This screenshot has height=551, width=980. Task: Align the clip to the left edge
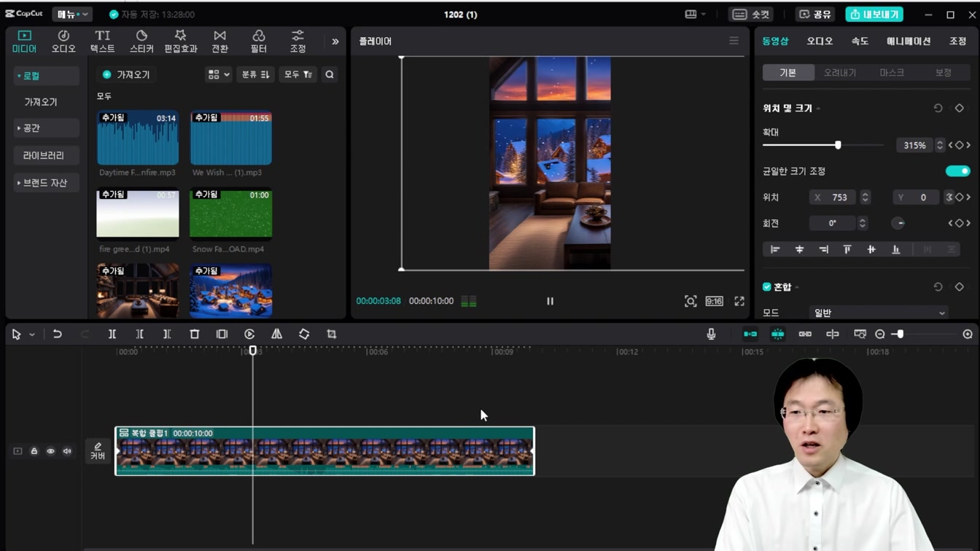pos(775,249)
